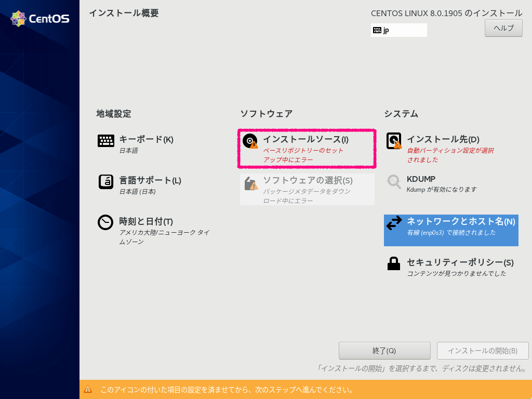Click the arrows icon for ネットワークとホスト名

point(394,223)
